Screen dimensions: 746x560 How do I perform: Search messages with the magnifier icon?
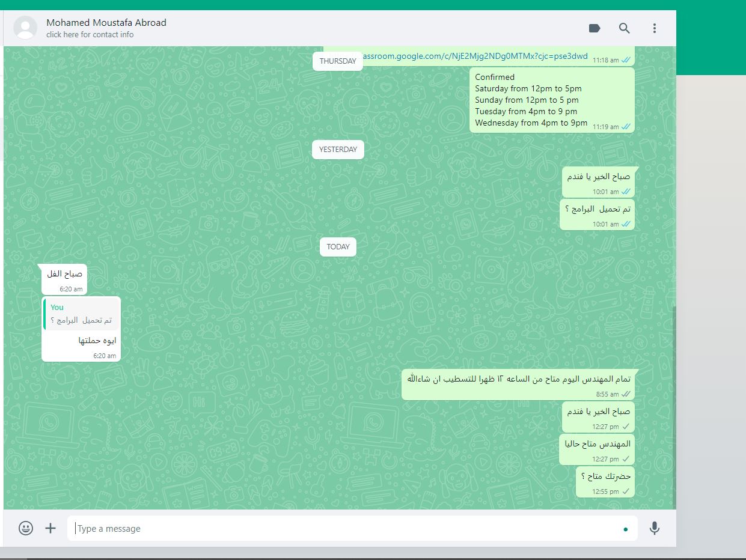[625, 28]
